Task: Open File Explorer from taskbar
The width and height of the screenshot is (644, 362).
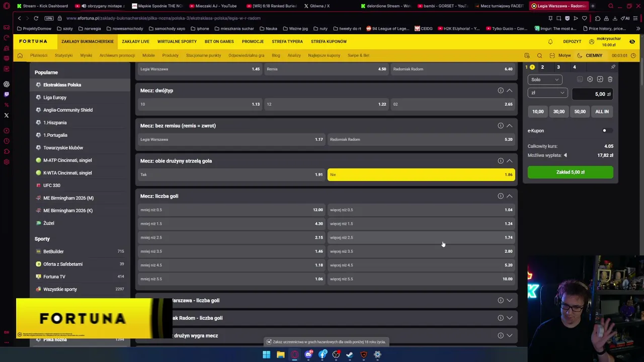Action: coord(280,354)
